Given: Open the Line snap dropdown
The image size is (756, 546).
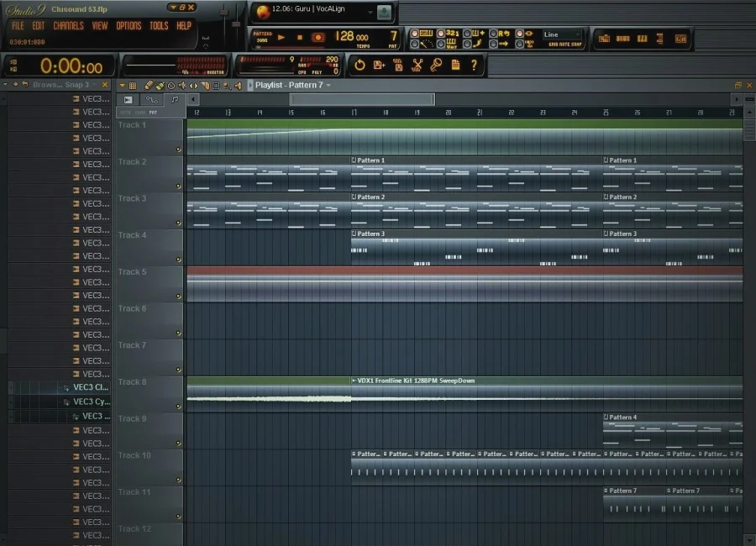Looking at the screenshot, I should pos(561,35).
